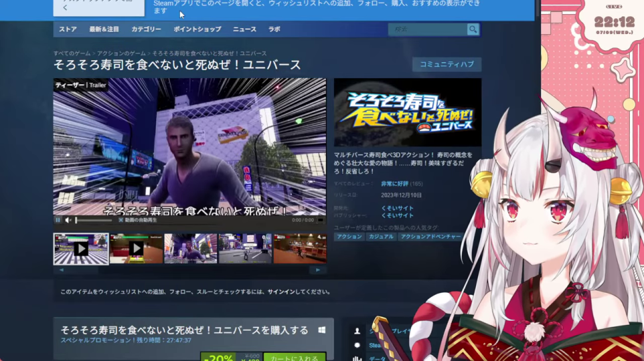
Task: Click the game logo header image
Action: coord(408,112)
